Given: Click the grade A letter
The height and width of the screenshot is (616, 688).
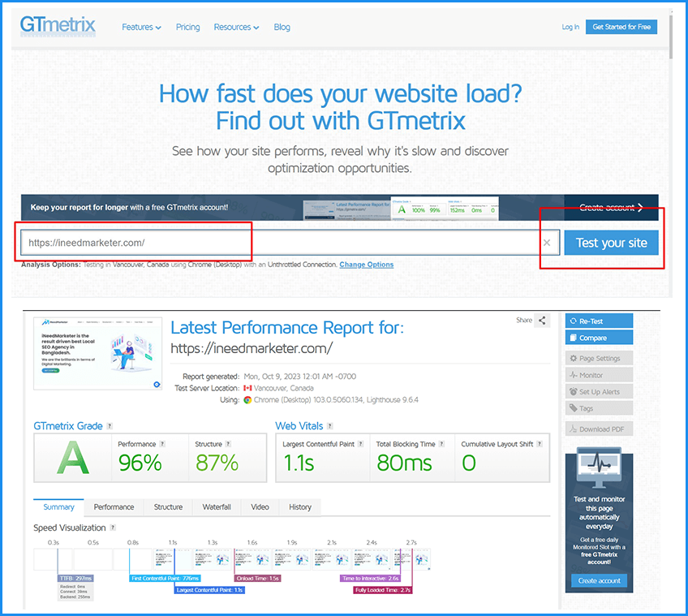Looking at the screenshot, I should [73, 458].
